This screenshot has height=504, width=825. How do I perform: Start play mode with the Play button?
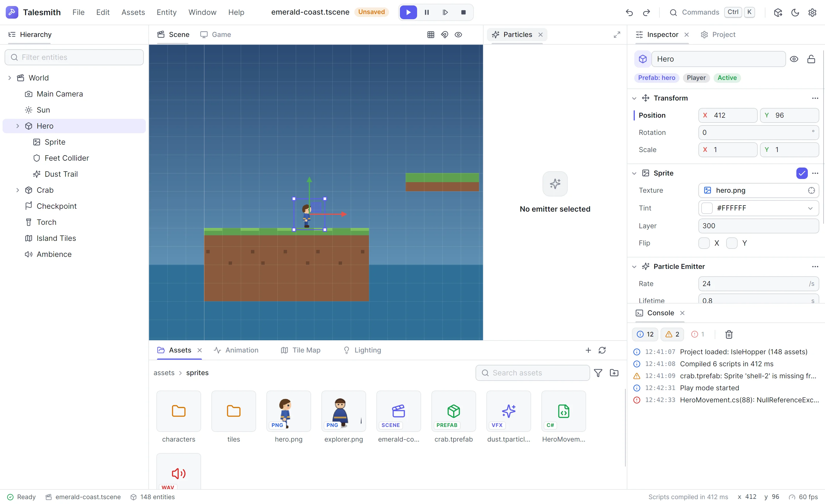(408, 12)
